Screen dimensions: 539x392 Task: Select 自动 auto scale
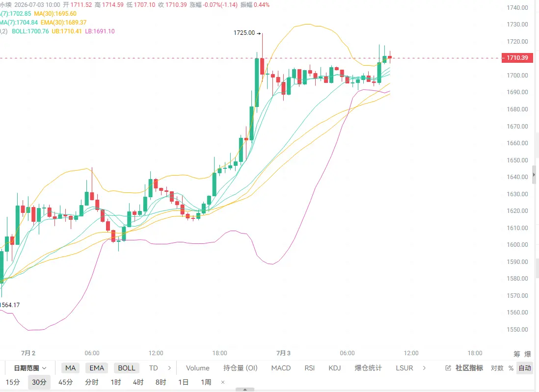(x=525, y=368)
